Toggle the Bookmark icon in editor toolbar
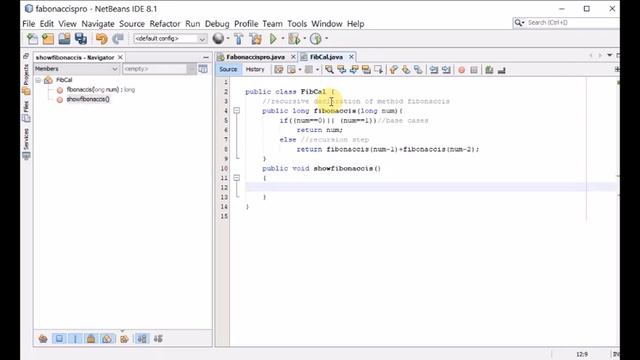The height and width of the screenshot is (360, 640). click(x=418, y=70)
